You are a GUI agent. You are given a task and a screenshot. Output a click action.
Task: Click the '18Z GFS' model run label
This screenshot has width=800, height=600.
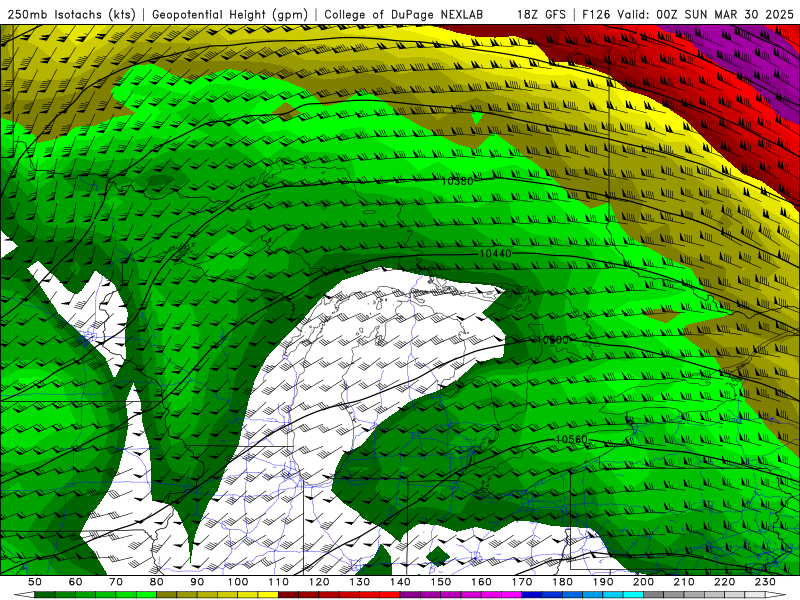point(541,14)
